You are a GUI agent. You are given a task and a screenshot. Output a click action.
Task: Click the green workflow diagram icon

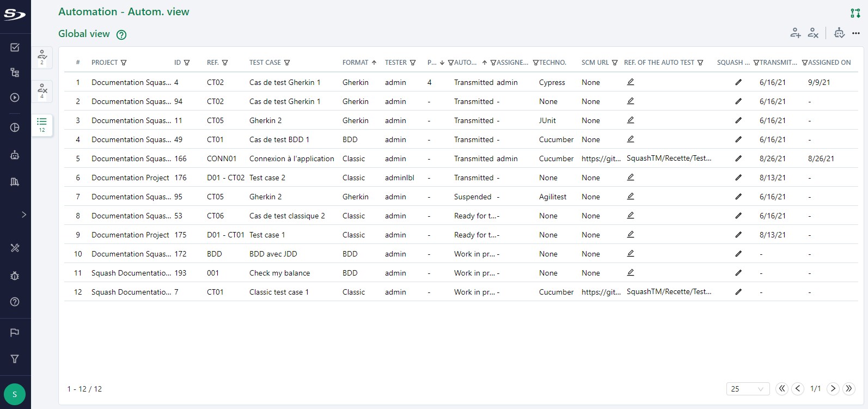[855, 13]
